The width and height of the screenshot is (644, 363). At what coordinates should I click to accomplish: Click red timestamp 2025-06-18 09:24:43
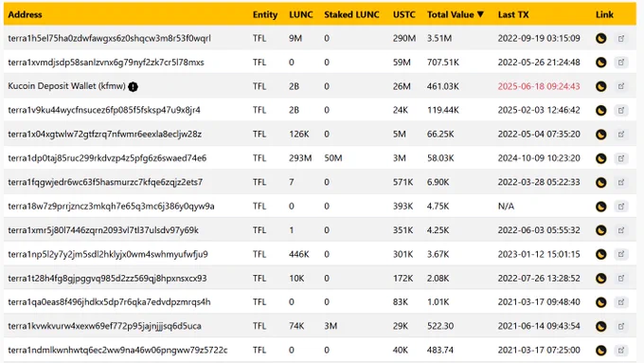(x=539, y=86)
